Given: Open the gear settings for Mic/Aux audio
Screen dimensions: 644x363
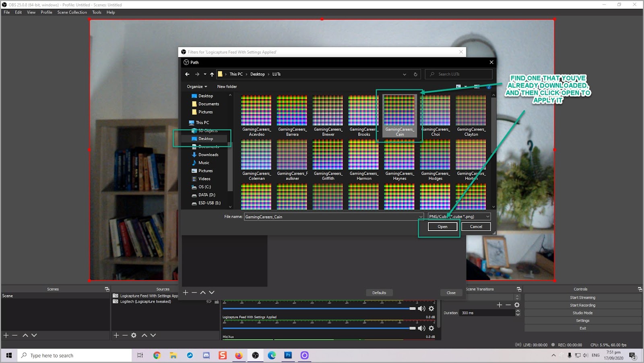Looking at the screenshot, I should 431,328.
